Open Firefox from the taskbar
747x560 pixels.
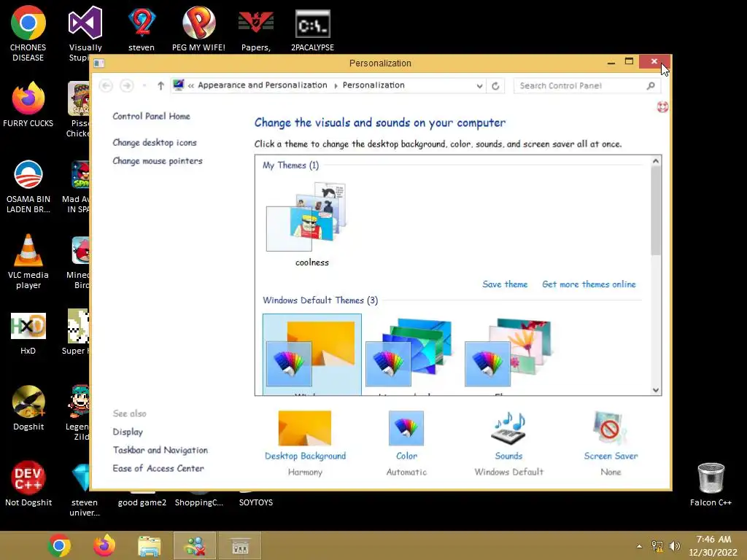coord(104,545)
